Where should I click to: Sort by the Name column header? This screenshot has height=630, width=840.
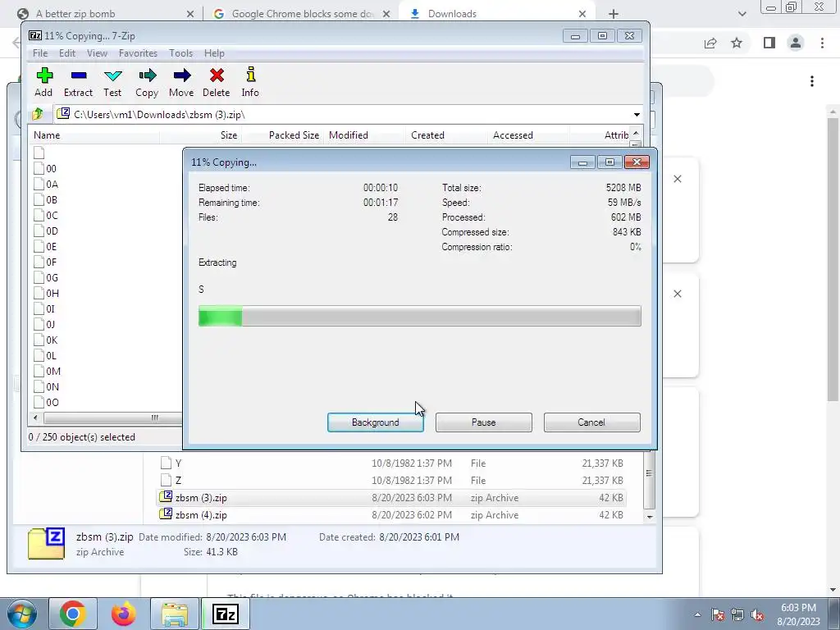coord(94,135)
